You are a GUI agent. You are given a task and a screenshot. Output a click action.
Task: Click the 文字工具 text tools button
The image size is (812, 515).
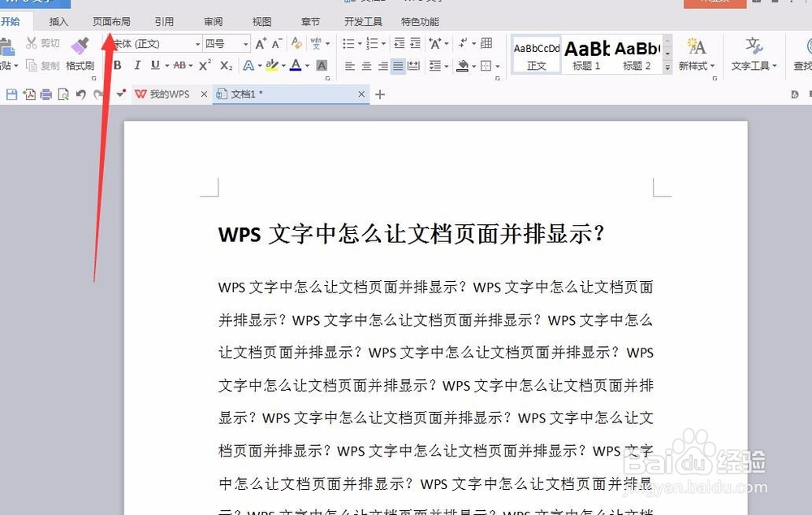click(754, 54)
